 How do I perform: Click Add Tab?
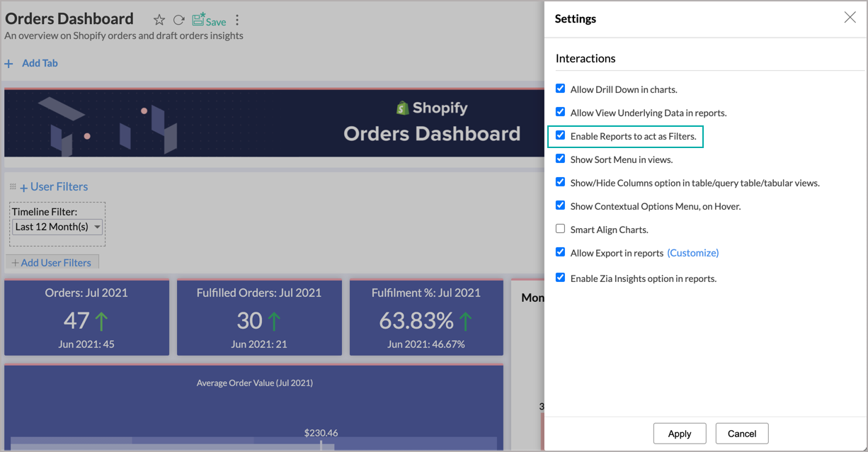coord(40,63)
